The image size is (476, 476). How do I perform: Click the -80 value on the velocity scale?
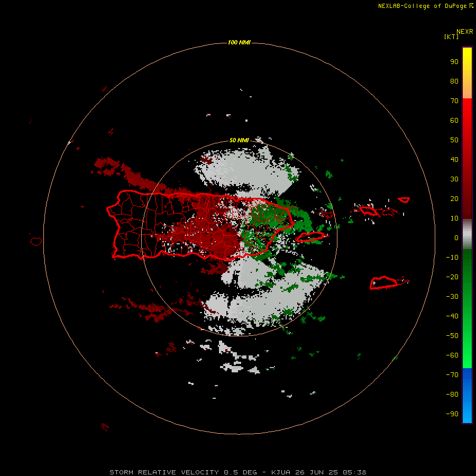(452, 395)
